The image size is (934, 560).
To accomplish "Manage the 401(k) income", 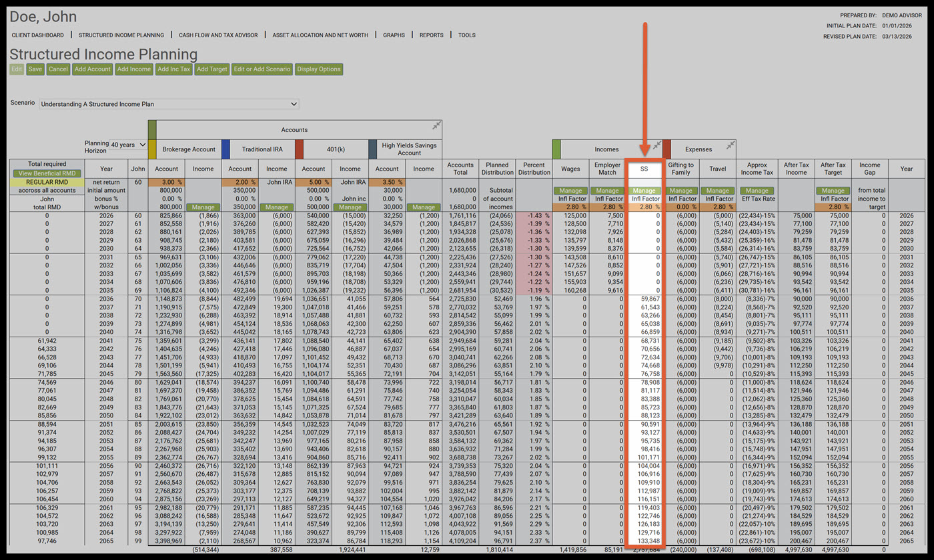I will [x=349, y=207].
